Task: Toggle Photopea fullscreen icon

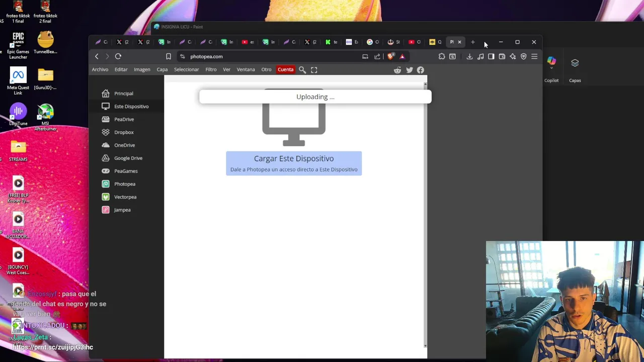Action: tap(314, 70)
